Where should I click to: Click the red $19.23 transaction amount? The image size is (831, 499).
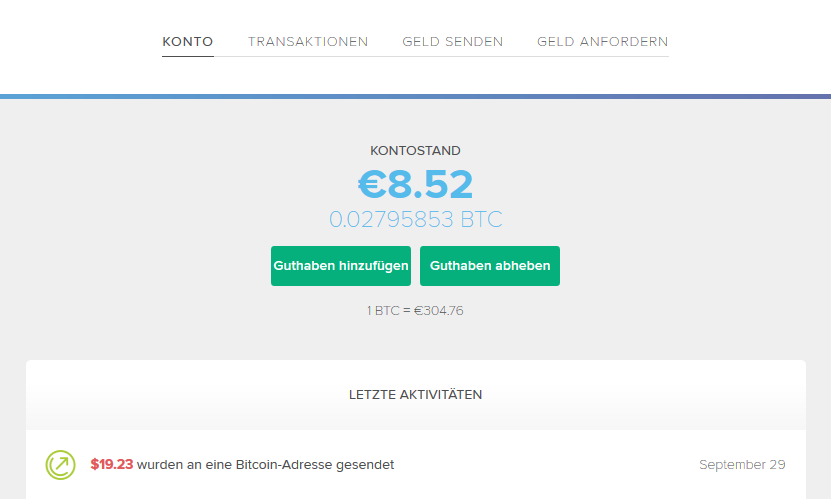(111, 465)
